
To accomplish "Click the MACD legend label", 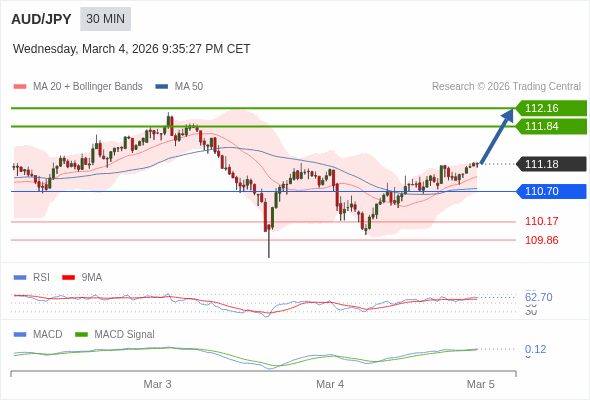I will pos(48,335).
